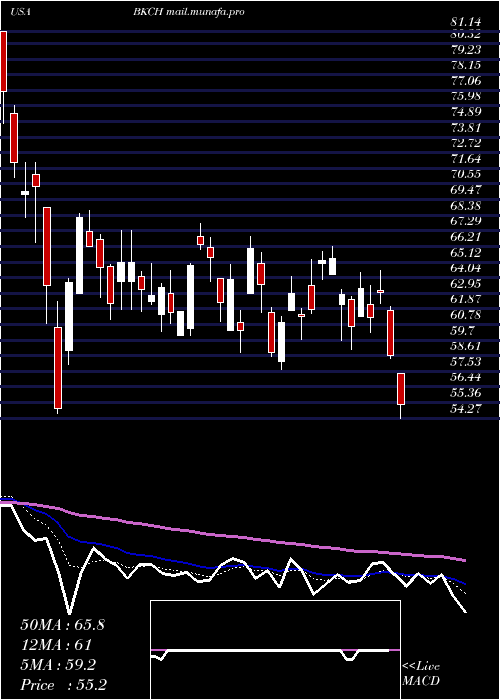Image resolution: width=500 pixels, height=700 pixels.
Task: Click the price label 78.15
Action: (467, 65)
